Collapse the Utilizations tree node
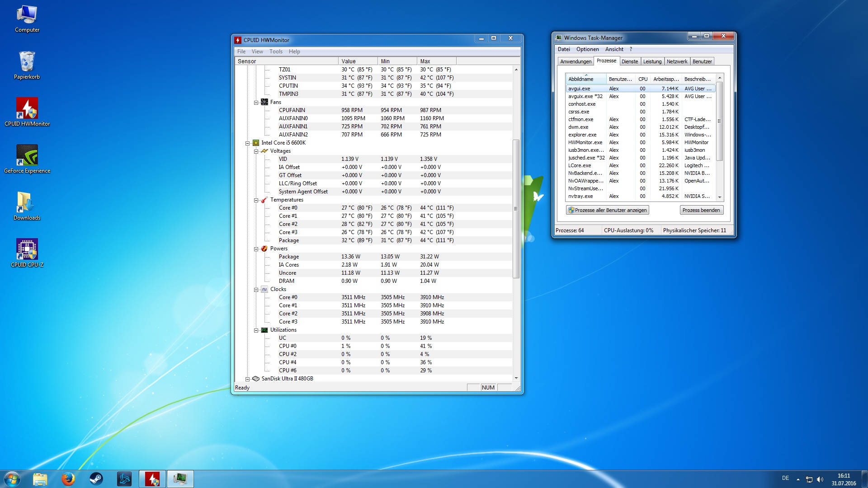Viewport: 868px width, 488px height. [256, 330]
